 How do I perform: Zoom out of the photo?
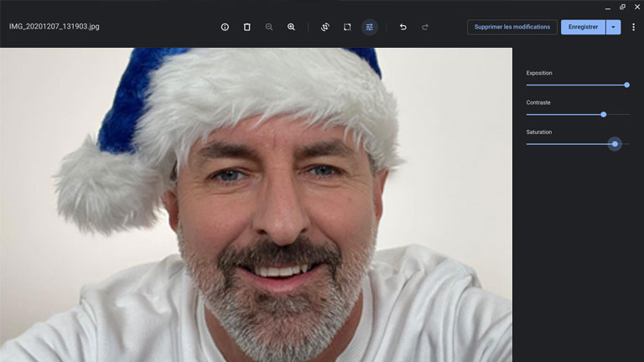pos(269,27)
